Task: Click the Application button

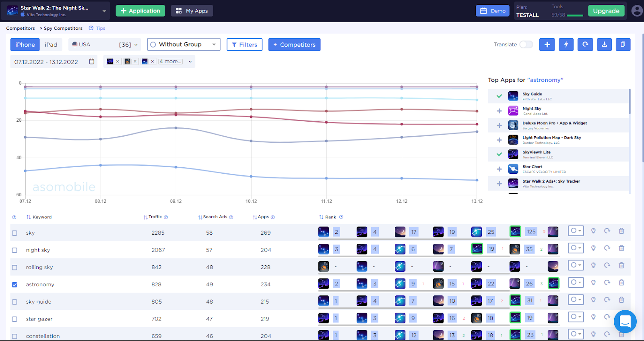Action: click(x=140, y=11)
